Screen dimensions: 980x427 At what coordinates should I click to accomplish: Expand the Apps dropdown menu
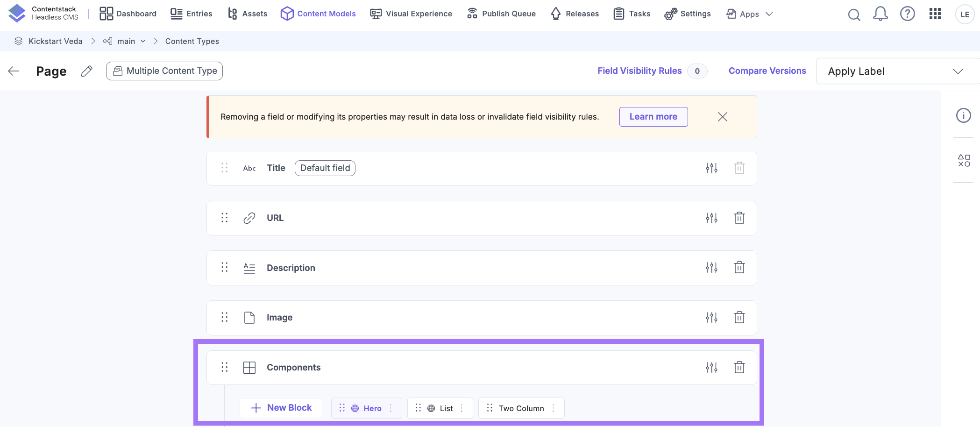pos(750,14)
